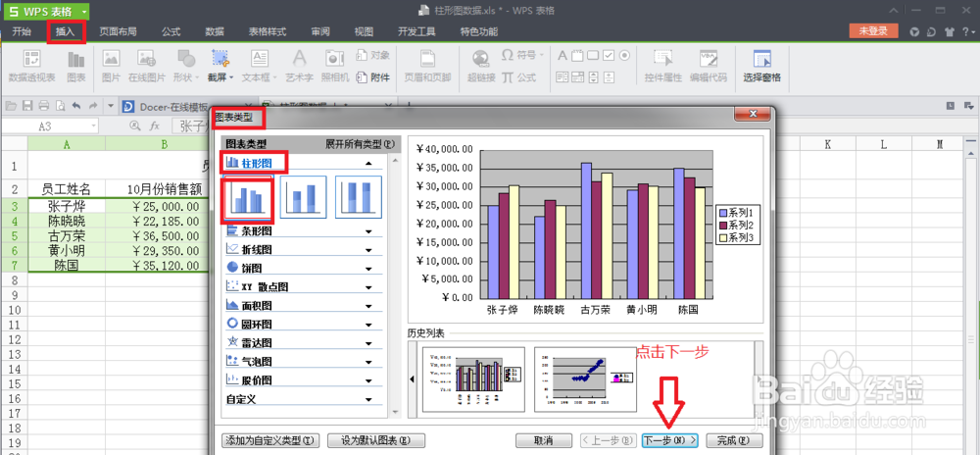Insert a spinner form control
Image resolution: width=980 pixels, height=455 pixels.
point(593,77)
